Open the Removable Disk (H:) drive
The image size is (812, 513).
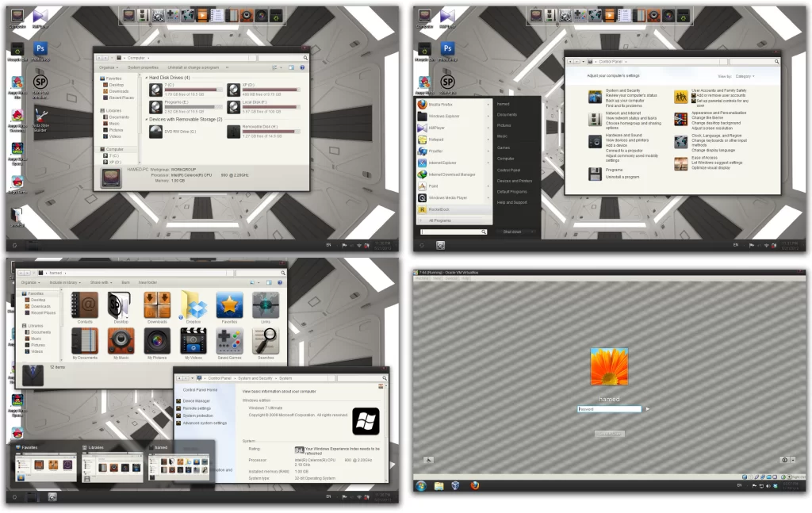(x=235, y=130)
